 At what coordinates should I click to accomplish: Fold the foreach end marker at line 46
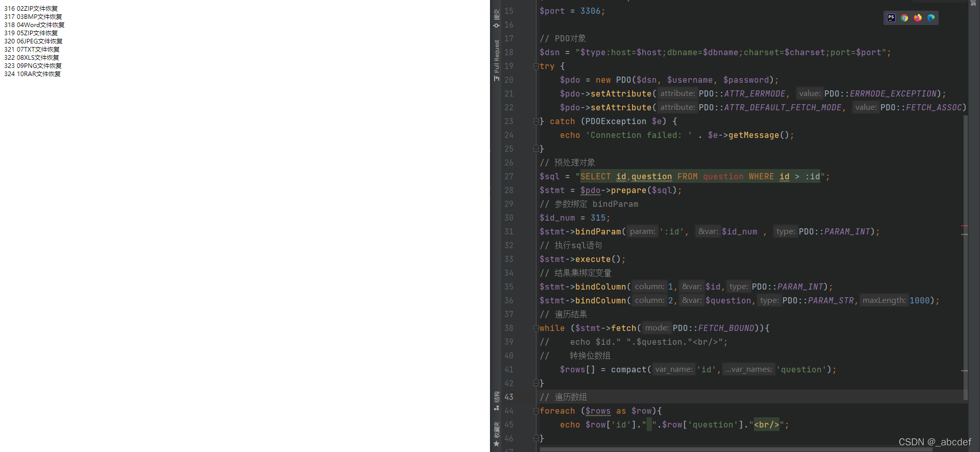tap(536, 439)
